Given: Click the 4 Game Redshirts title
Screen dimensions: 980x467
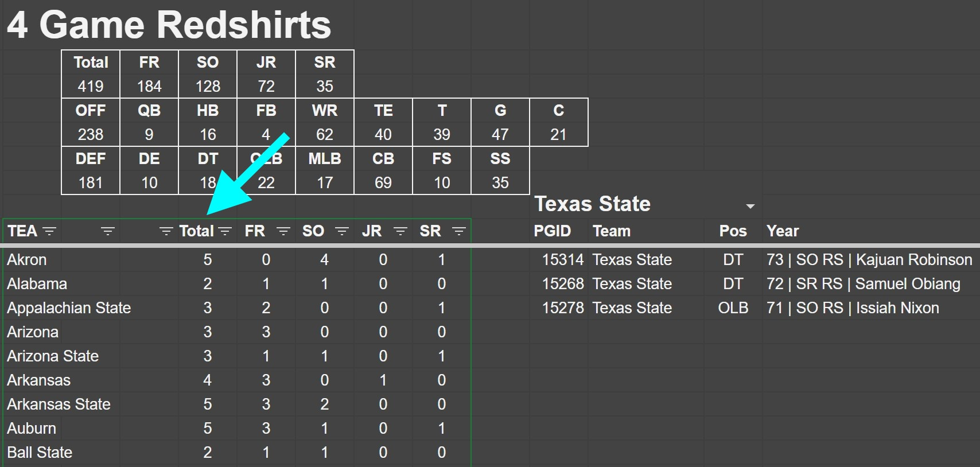Looking at the screenshot, I should point(169,25).
